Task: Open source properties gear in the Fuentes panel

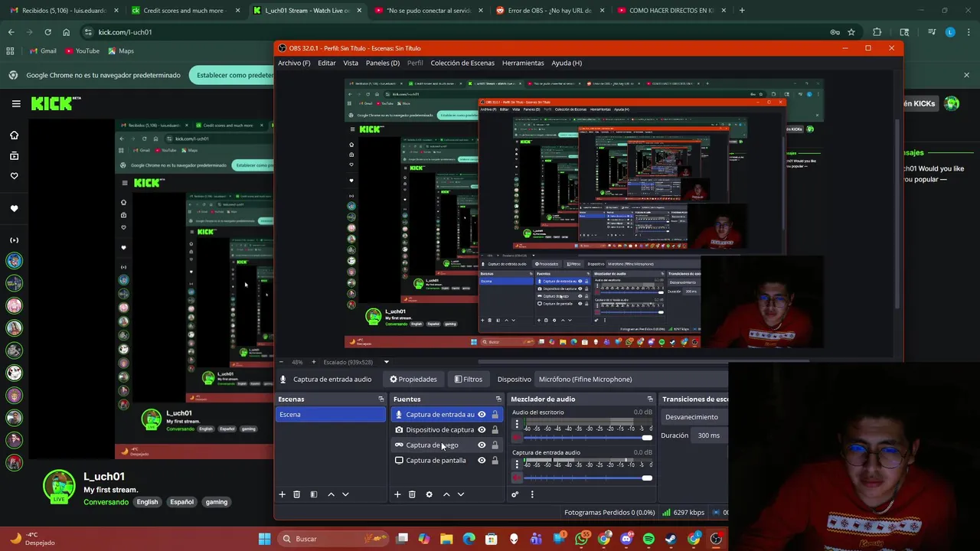Action: (x=429, y=494)
